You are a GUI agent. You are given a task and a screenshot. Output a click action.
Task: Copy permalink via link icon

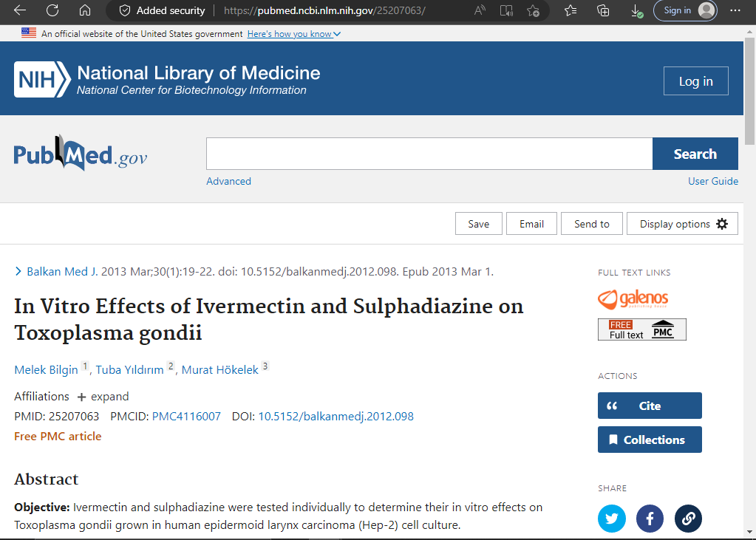688,519
